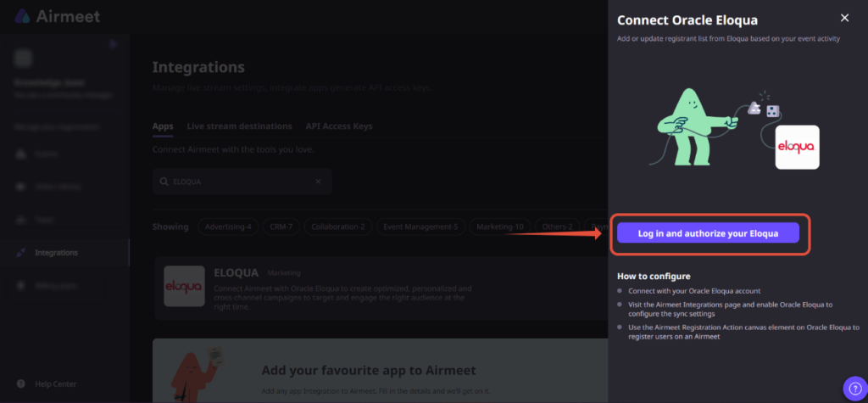Open the ELOQUA integration card title
This screenshot has height=403, width=868.
point(236,272)
